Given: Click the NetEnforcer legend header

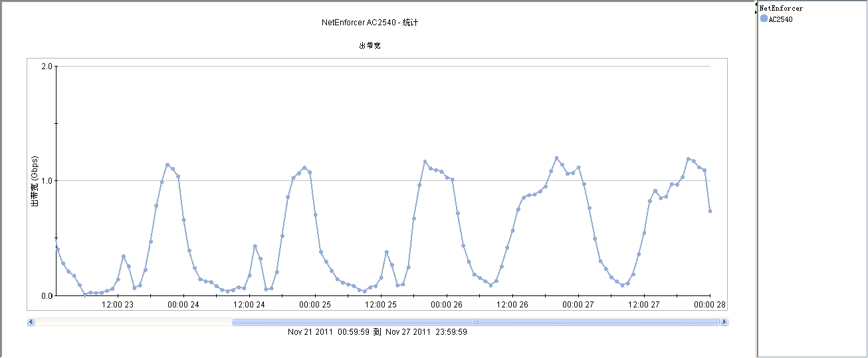Looking at the screenshot, I should (x=781, y=9).
